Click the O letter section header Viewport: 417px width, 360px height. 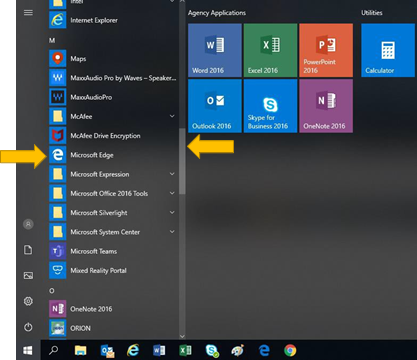click(52, 291)
